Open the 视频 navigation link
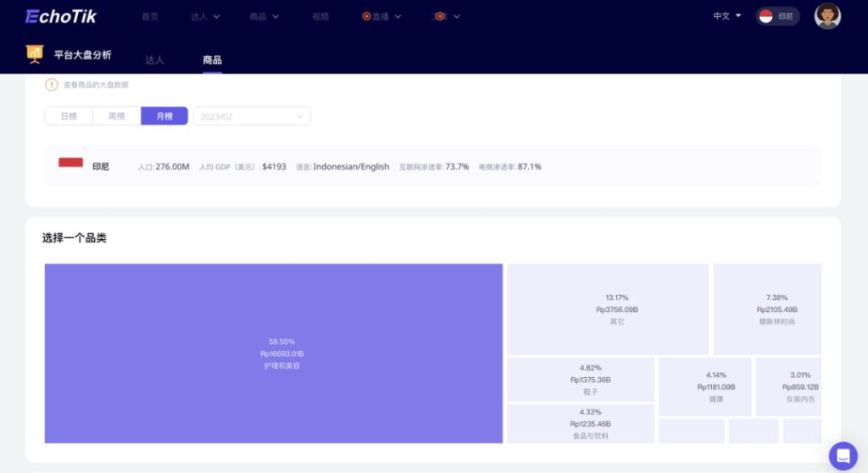 coord(320,16)
